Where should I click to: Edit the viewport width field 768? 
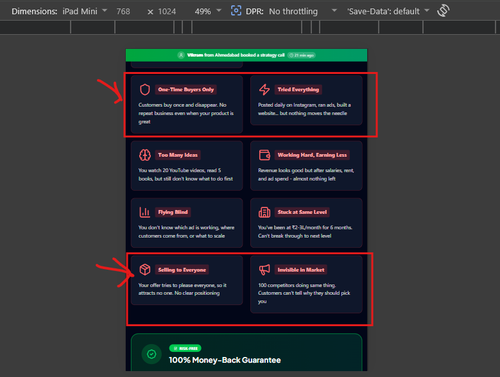click(123, 11)
